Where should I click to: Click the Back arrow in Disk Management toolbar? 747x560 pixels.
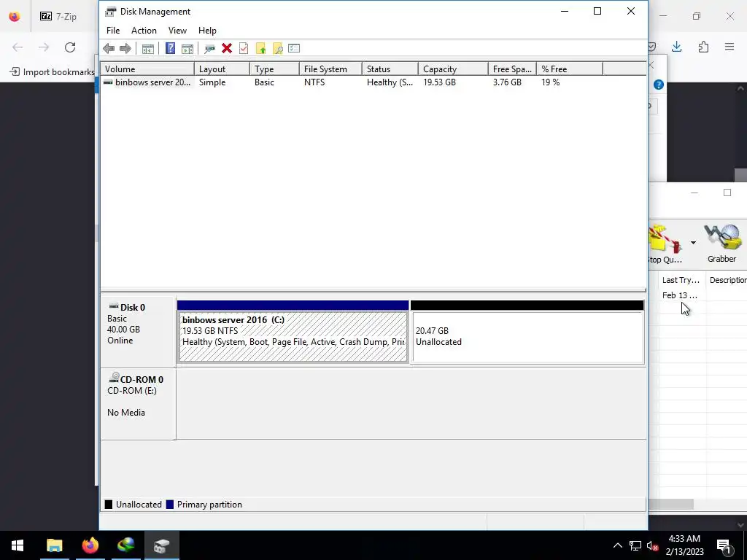109,48
